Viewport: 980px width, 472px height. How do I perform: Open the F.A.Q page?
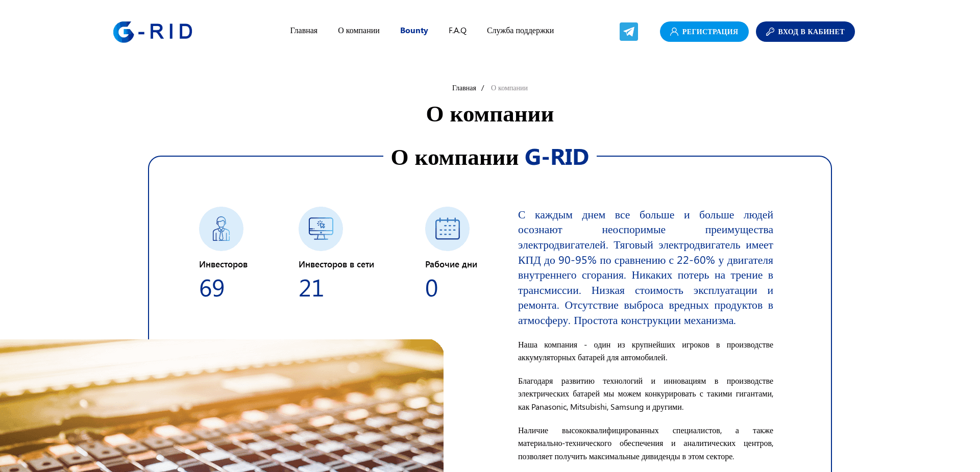pos(457,31)
